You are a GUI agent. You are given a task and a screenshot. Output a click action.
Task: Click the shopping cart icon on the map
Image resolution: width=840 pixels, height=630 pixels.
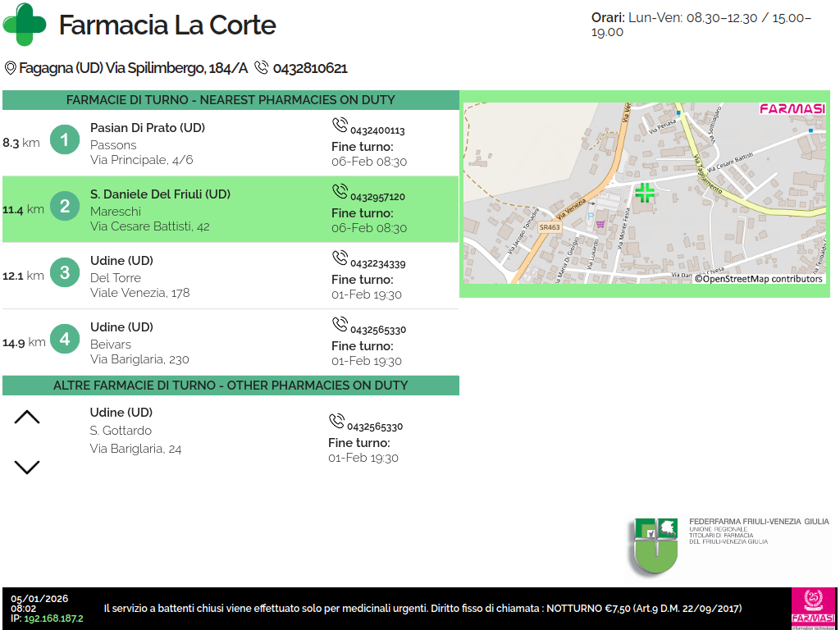pyautogui.click(x=600, y=223)
